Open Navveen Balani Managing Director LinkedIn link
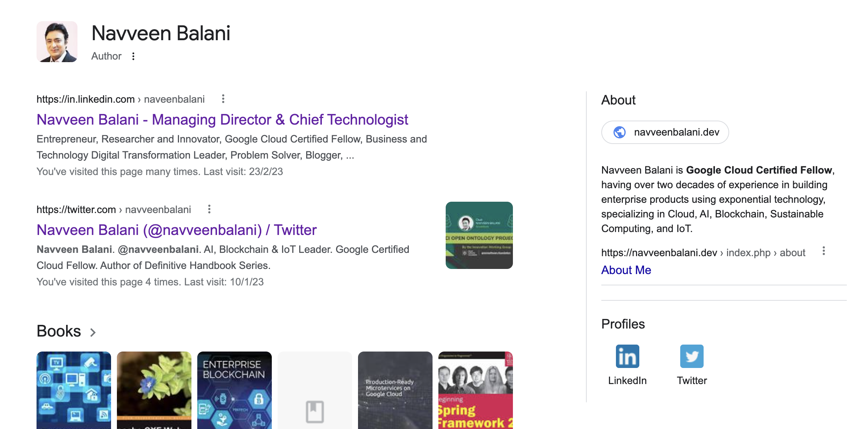Screen dimensions: 868x429 [222, 119]
